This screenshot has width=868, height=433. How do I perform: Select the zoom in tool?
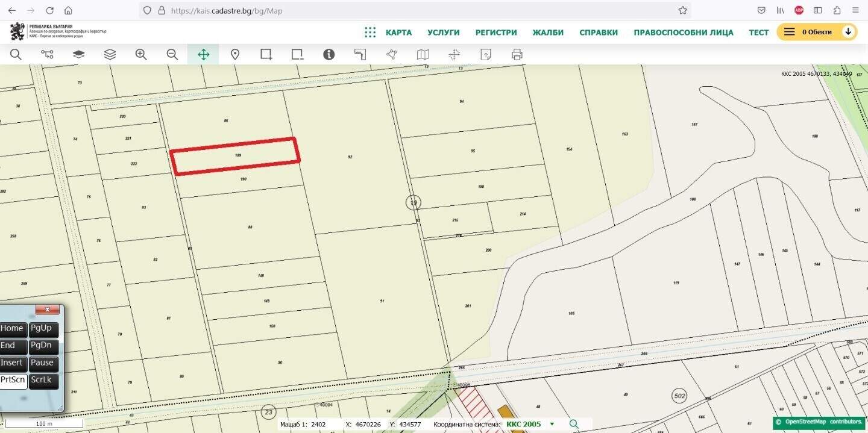click(x=141, y=54)
